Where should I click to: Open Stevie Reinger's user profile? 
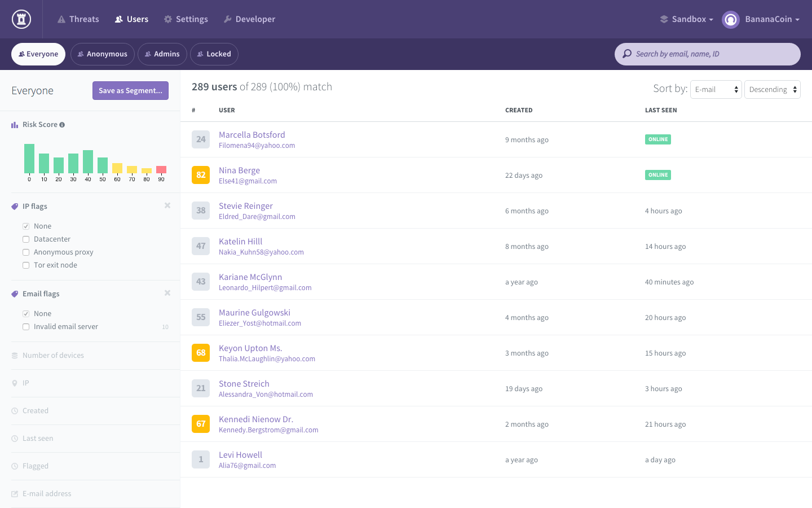246,206
